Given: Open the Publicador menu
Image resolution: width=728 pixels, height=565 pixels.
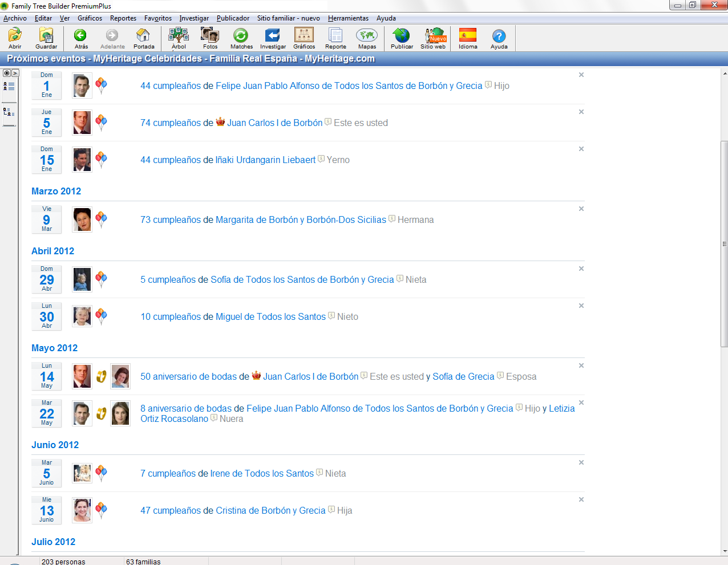Looking at the screenshot, I should coord(233,18).
